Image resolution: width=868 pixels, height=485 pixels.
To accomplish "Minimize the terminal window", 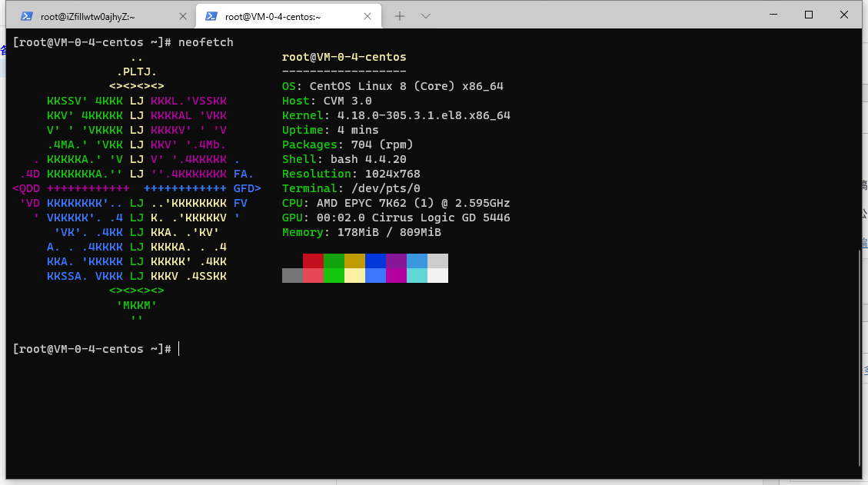I will coord(773,15).
